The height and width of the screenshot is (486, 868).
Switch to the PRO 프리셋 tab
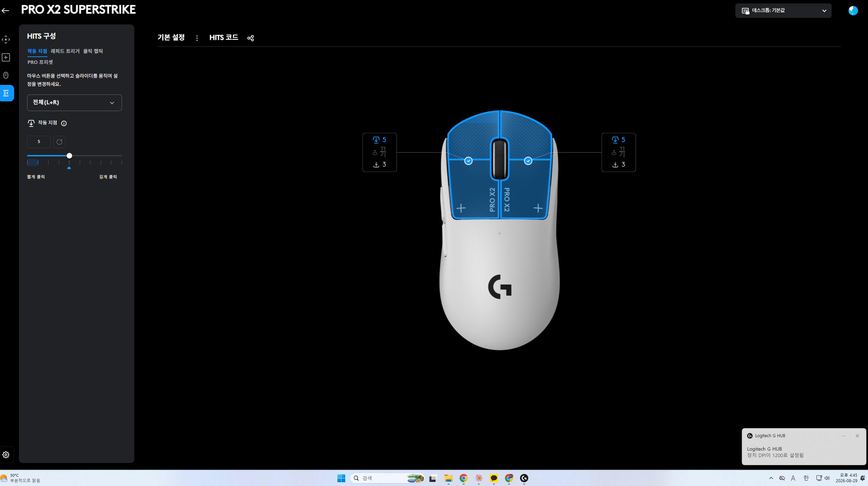40,62
